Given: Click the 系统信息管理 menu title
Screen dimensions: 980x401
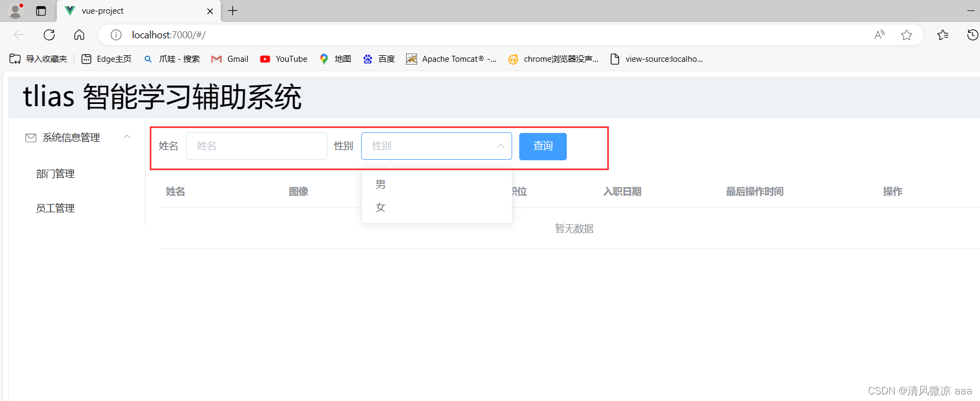Looking at the screenshot, I should pyautogui.click(x=71, y=138).
